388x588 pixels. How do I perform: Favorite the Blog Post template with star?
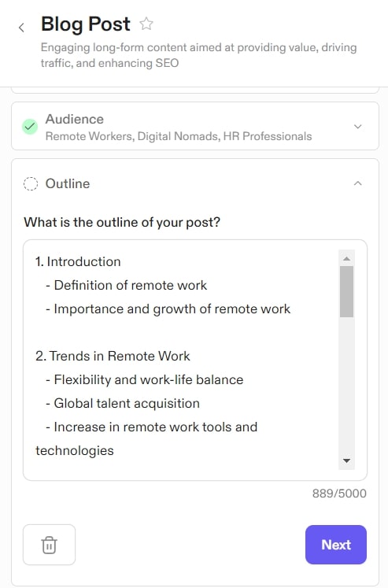pos(146,24)
